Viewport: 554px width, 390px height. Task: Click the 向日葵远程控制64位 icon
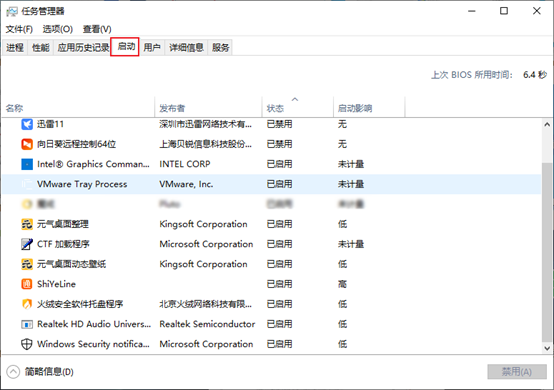[27, 144]
